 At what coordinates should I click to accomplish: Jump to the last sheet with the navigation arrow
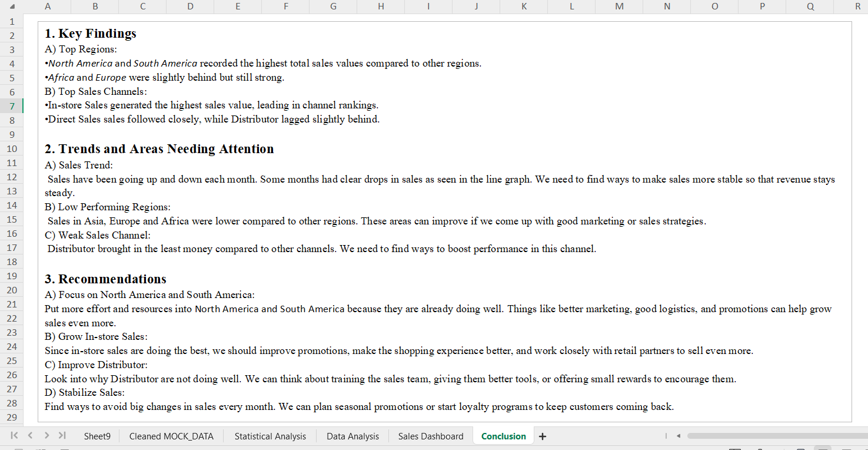point(62,436)
